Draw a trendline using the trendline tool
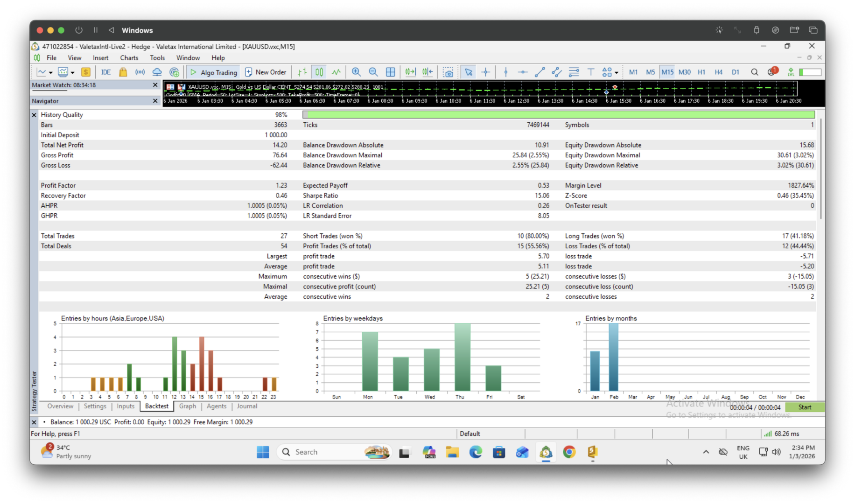This screenshot has height=504, width=855. pyautogui.click(x=540, y=72)
